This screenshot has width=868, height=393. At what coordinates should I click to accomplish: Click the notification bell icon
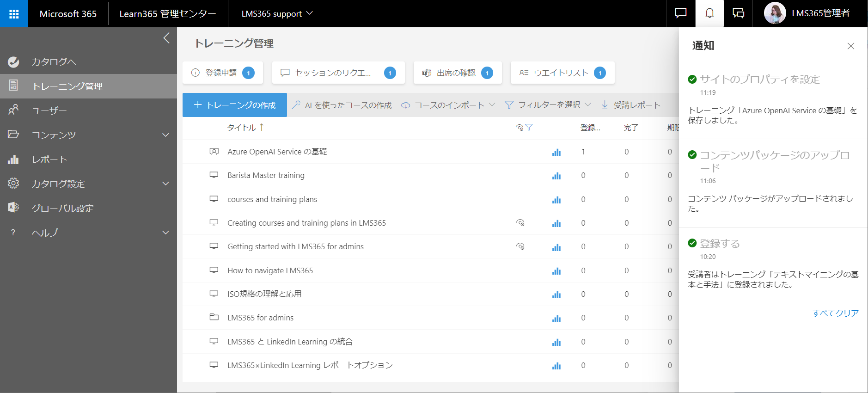coord(709,13)
